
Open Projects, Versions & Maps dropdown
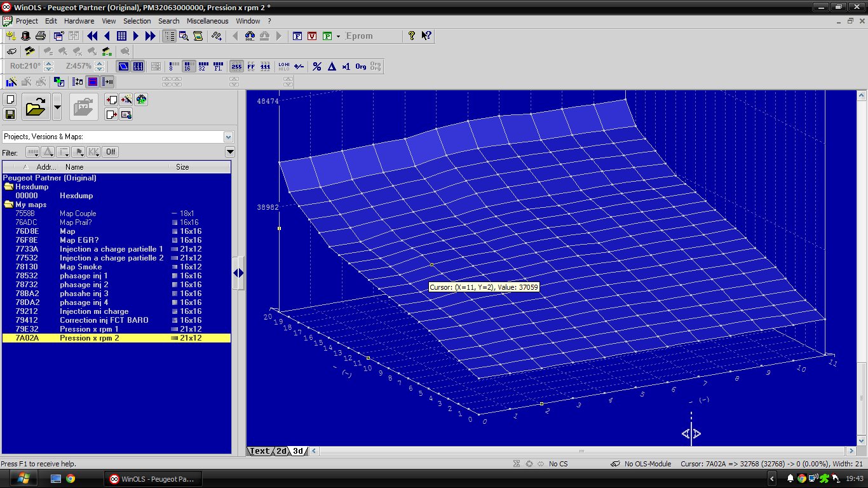228,137
